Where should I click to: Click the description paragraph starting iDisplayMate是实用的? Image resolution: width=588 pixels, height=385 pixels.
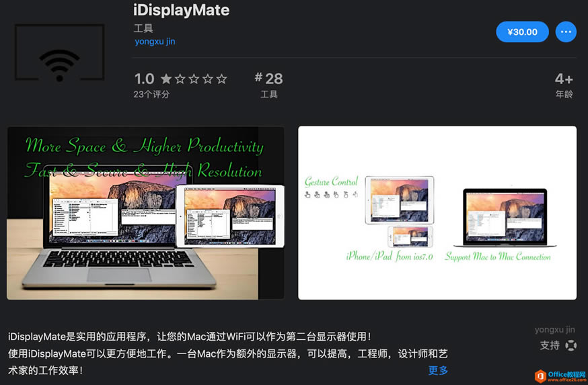(x=227, y=353)
